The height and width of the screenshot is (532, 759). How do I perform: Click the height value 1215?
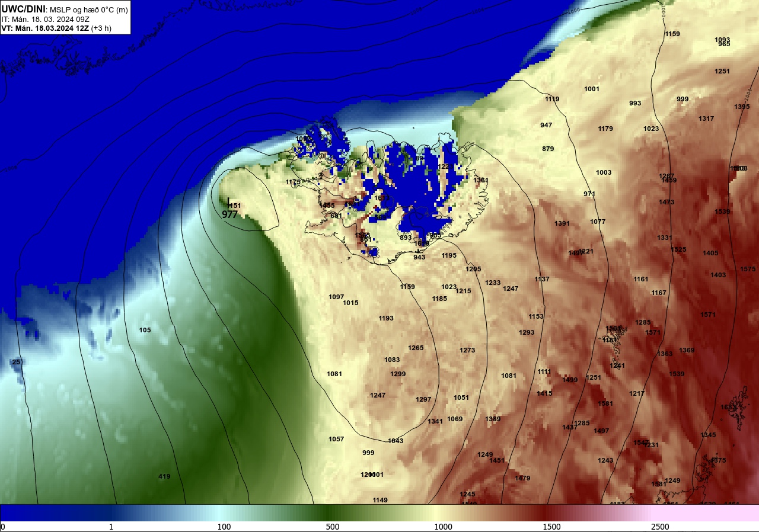pyautogui.click(x=463, y=291)
